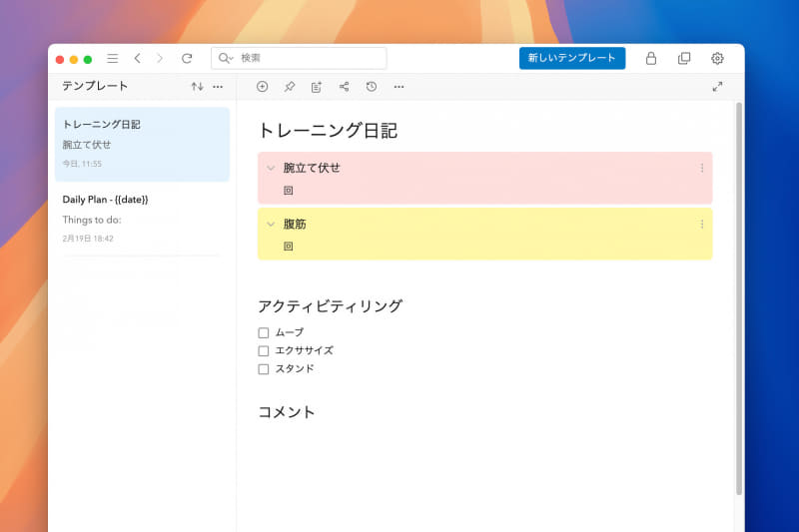
Task: Click the 回 text under 腹筋
Action: (289, 247)
